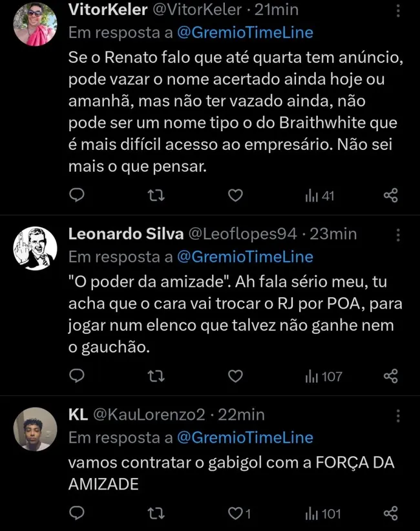
Task: Unlike KL's tweet showing 1 like
Action: (x=235, y=514)
